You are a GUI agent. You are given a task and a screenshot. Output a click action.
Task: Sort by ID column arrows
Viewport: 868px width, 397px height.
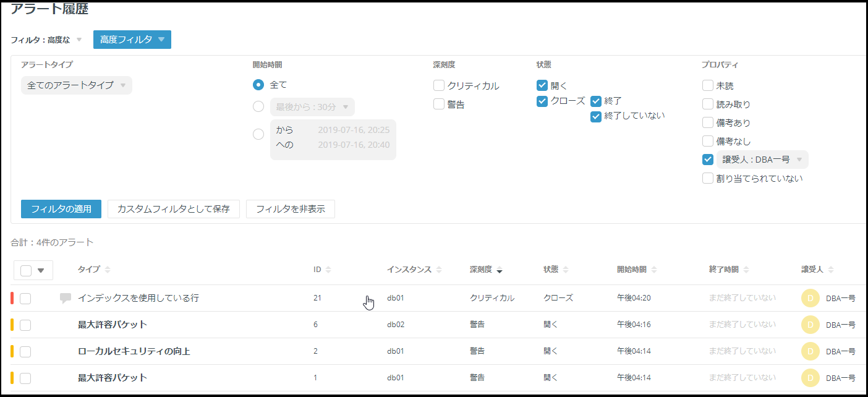[x=328, y=270]
